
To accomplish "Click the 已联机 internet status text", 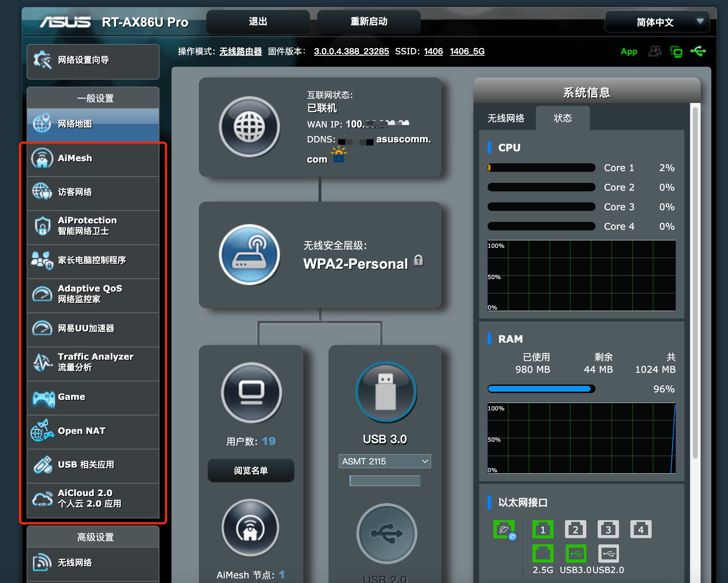I will click(x=322, y=108).
